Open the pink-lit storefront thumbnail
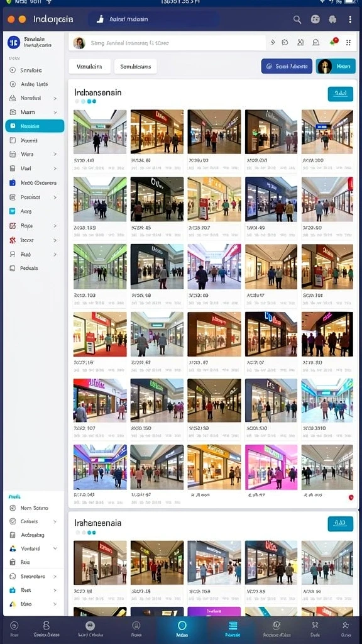The width and height of the screenshot is (362, 644). (271, 467)
